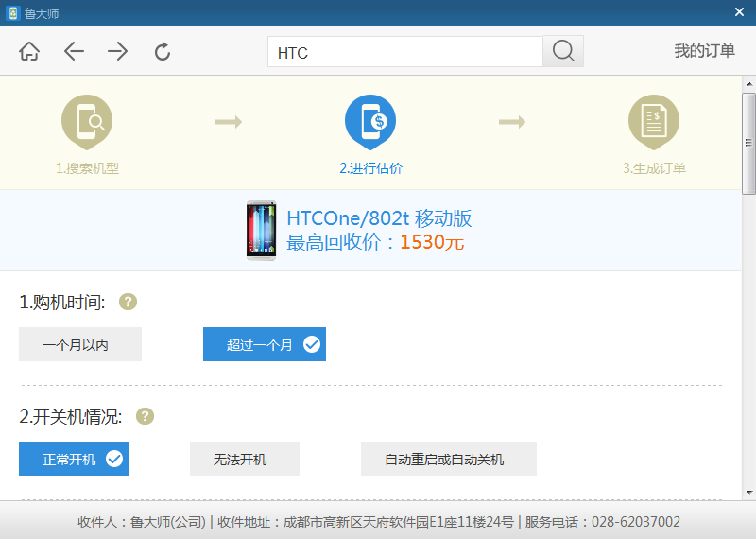Click the 收件人：鲁大师(公司) footer text

pos(142,522)
